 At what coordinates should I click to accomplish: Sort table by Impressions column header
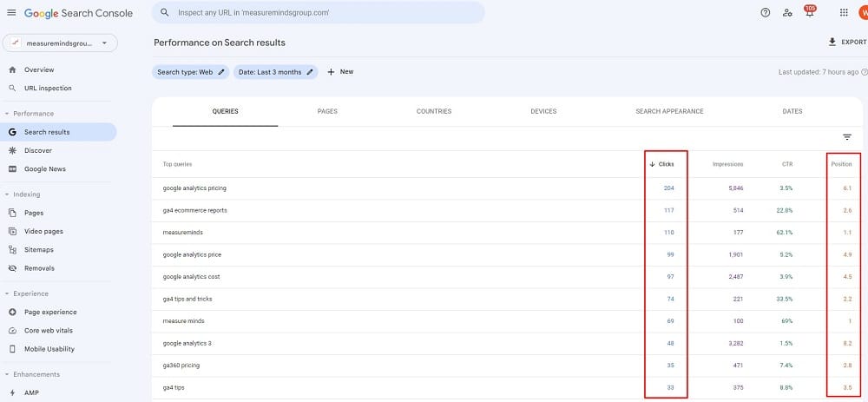click(727, 164)
